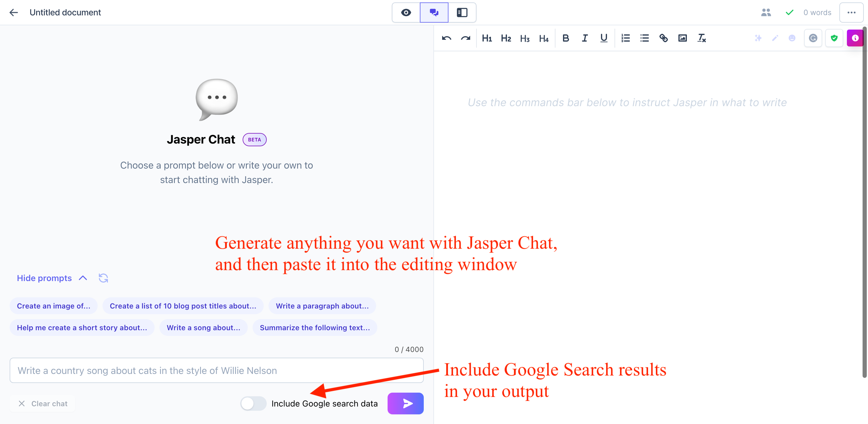Switch to focus mode eye icon
868x424 pixels.
[x=406, y=12]
